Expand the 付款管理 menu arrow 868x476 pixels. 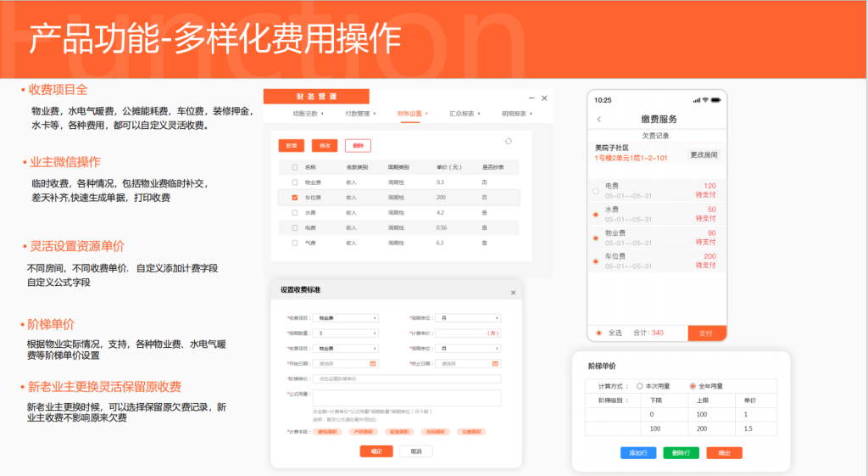pyautogui.click(x=374, y=114)
